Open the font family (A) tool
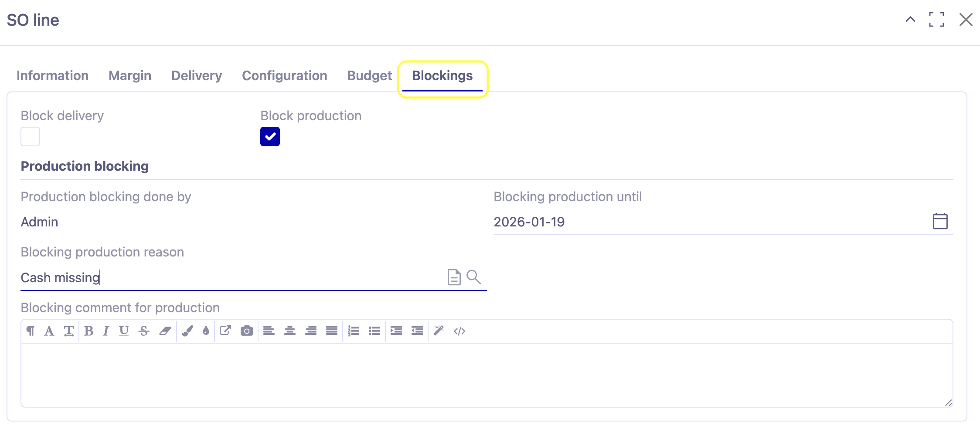Viewport: 980px width, 425px height. tap(49, 331)
